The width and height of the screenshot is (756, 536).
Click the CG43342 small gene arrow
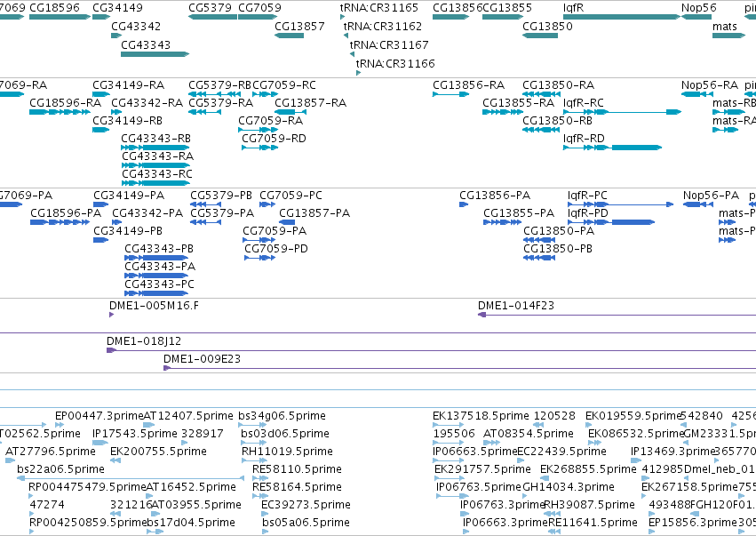point(116,36)
